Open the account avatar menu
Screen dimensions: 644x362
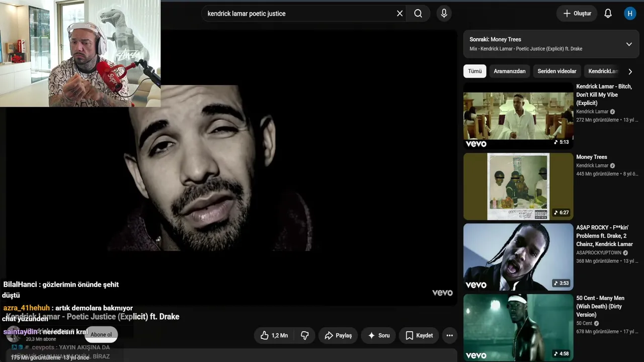pyautogui.click(x=630, y=14)
